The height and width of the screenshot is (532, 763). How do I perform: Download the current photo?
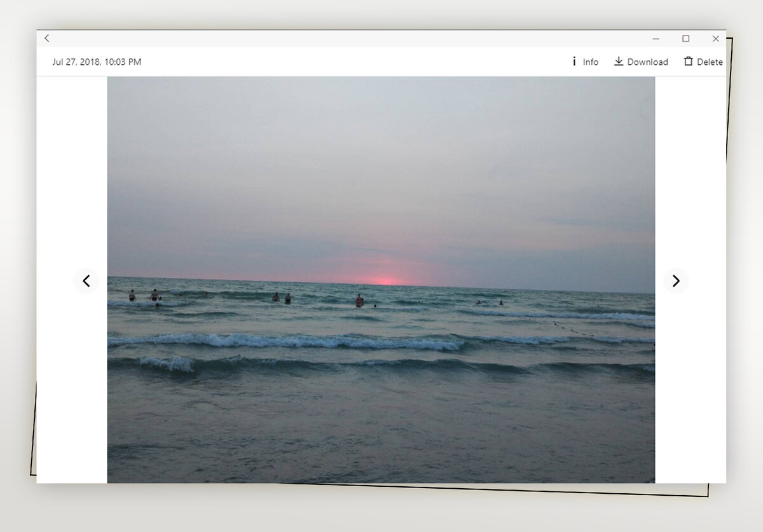tap(641, 62)
